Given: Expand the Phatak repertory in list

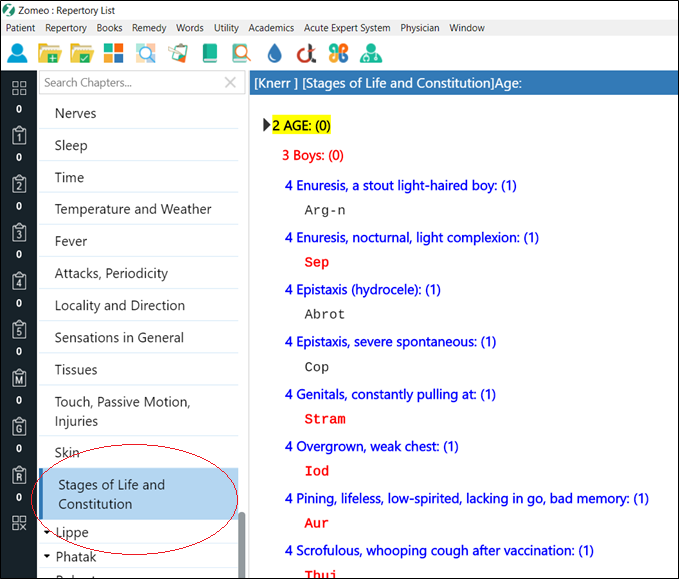Looking at the screenshot, I should coord(47,557).
